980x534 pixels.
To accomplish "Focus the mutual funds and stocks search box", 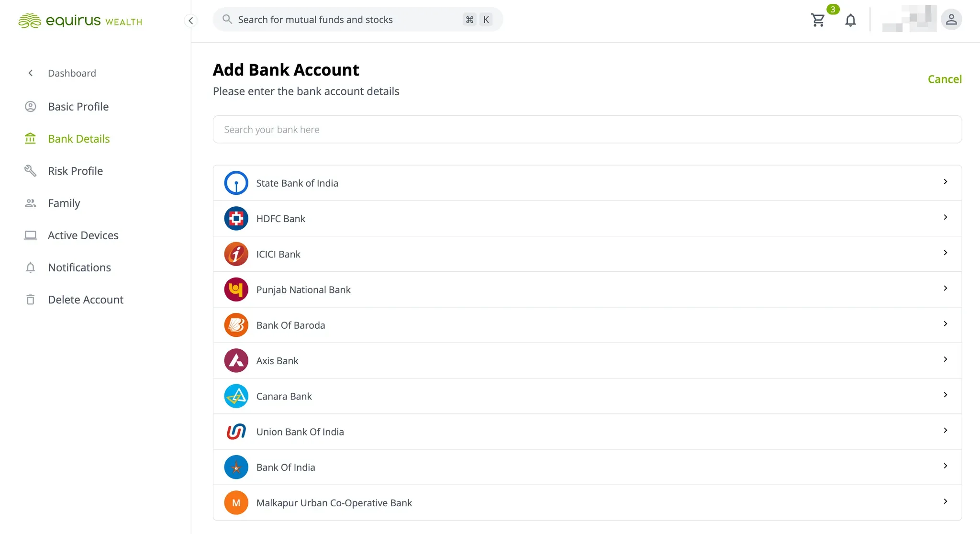I will point(358,20).
